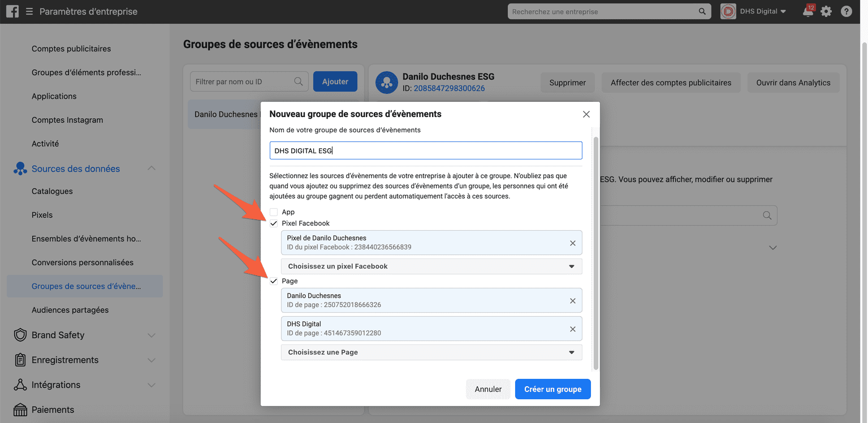Open Audiences partagées in sidebar

pos(70,310)
